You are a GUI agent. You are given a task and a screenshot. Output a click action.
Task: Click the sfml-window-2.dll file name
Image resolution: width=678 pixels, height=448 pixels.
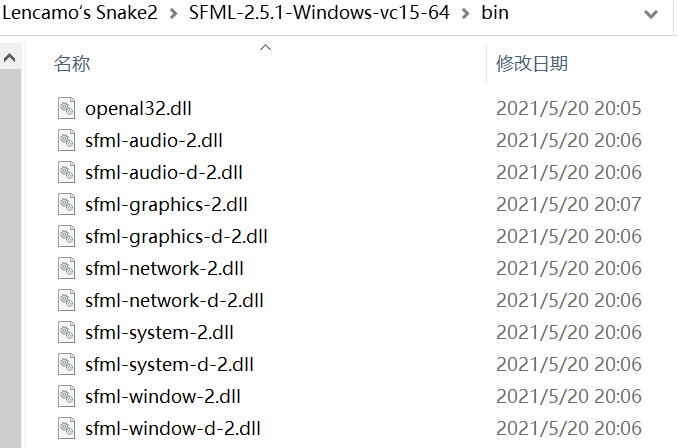[163, 396]
